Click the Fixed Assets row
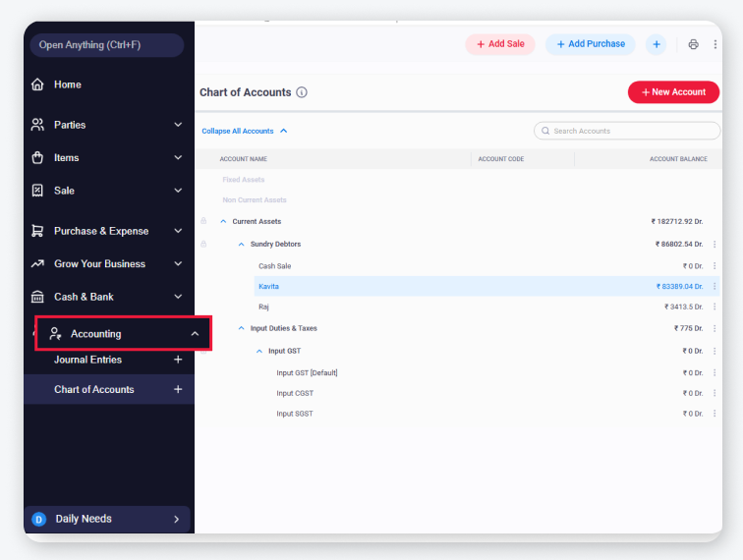743x560 pixels. pyautogui.click(x=243, y=180)
